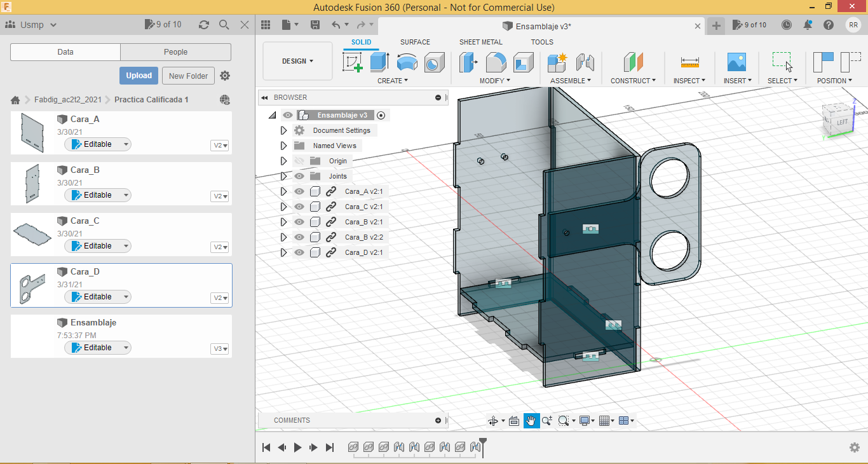
Task: Click the Job Status clock icon
Action: coord(787,25)
